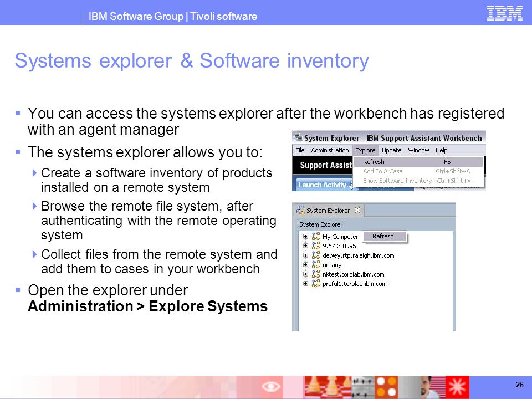532x399 pixels.
Task: Open the Window menu
Action: (x=418, y=150)
